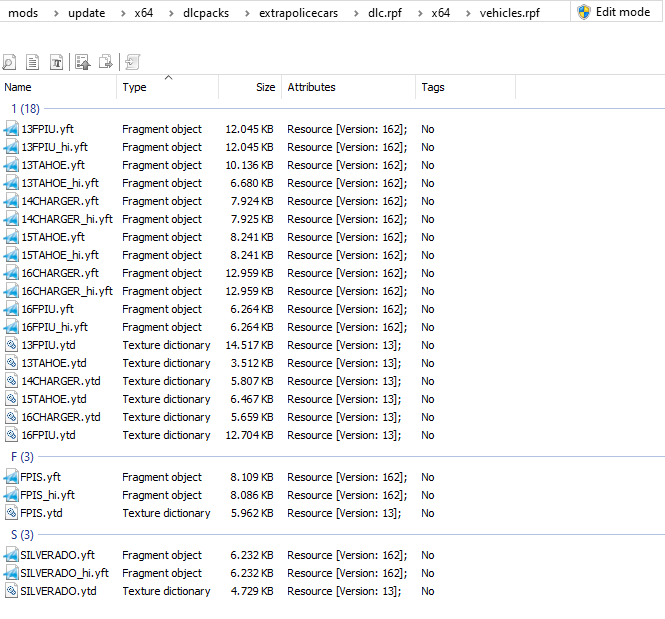Sort by the Size column header

point(250,87)
